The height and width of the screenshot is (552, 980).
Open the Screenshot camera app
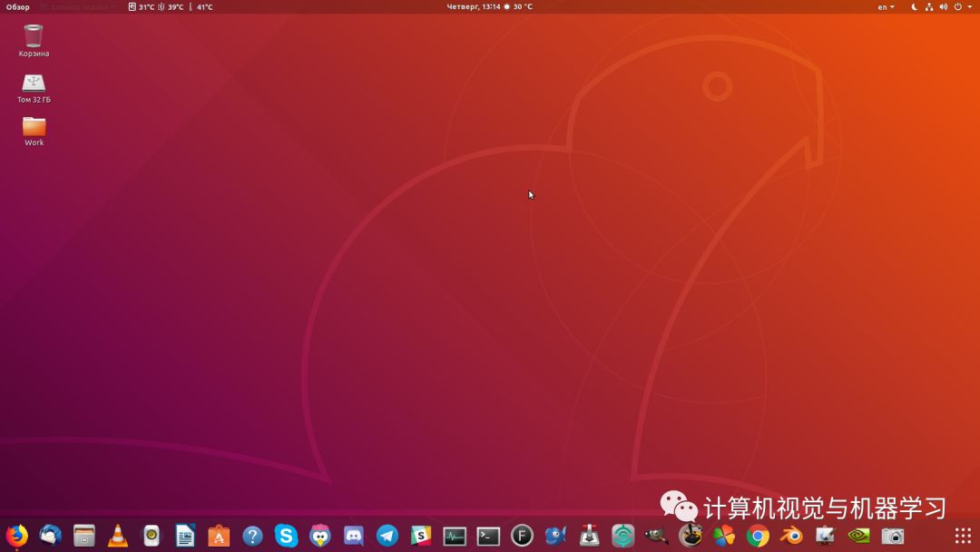tap(893, 536)
